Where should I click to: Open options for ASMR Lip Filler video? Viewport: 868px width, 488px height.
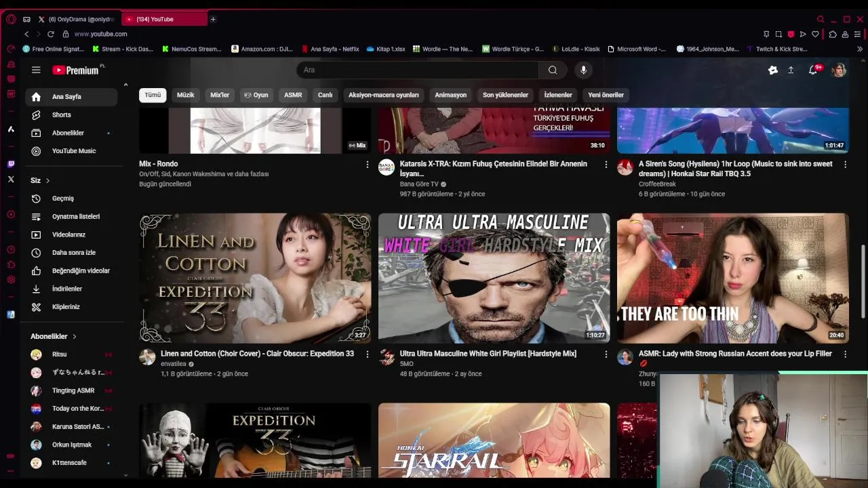[x=845, y=354]
